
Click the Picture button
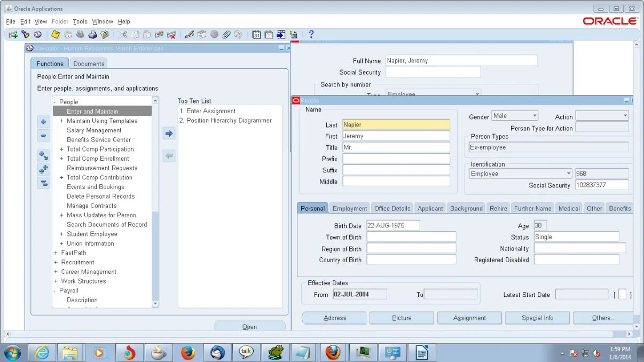pos(402,318)
